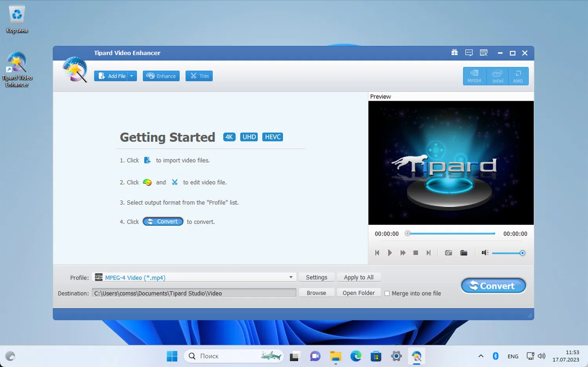Open the Windows Start menu
Viewport: 588px width, 367px height.
tap(172, 356)
